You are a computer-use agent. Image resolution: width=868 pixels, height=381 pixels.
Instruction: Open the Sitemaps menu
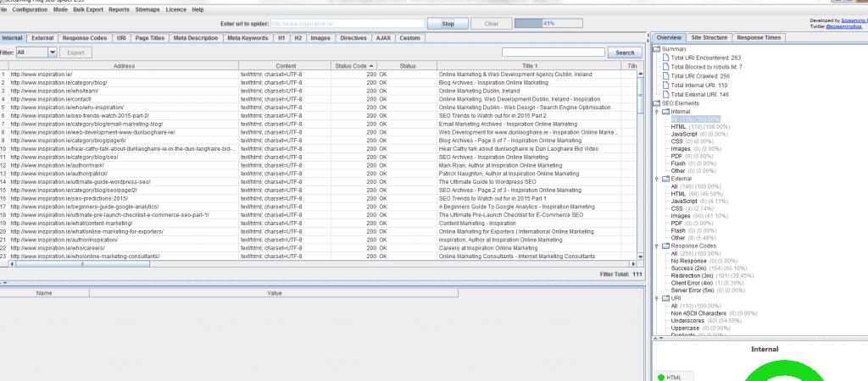coord(147,10)
